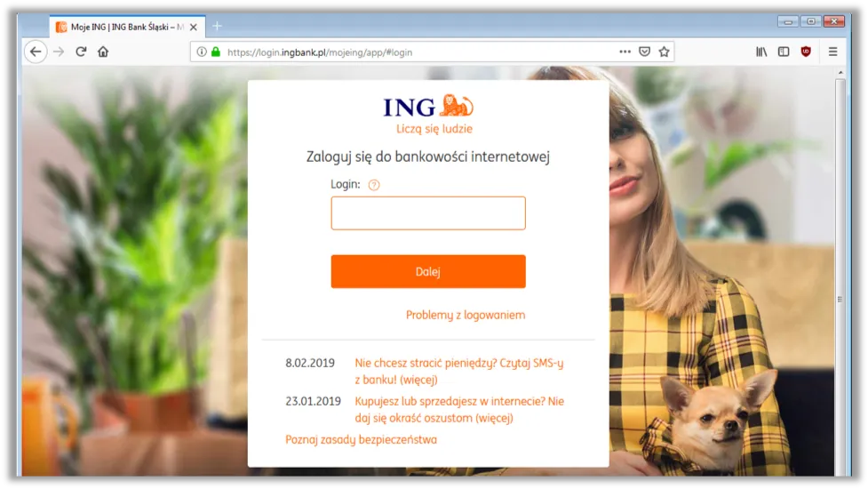View the green padlock connection details
Image resolution: width=868 pixels, height=489 pixels.
coord(216,52)
